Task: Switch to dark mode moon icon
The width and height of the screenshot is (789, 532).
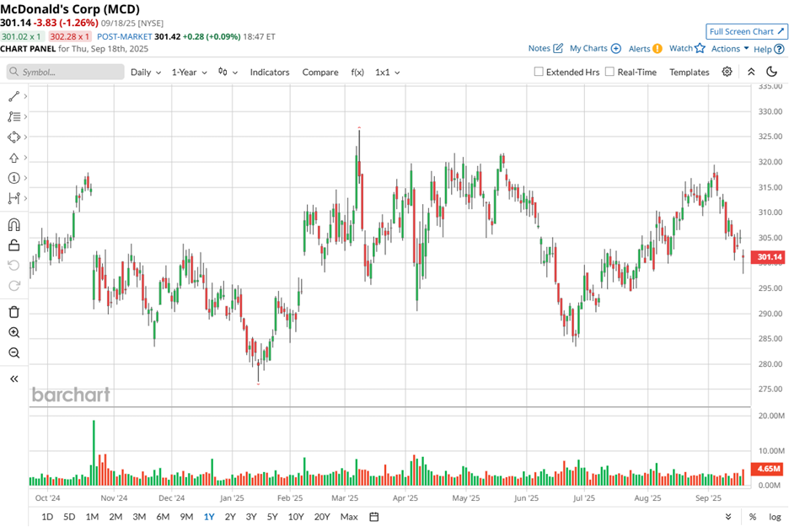Action: click(772, 72)
